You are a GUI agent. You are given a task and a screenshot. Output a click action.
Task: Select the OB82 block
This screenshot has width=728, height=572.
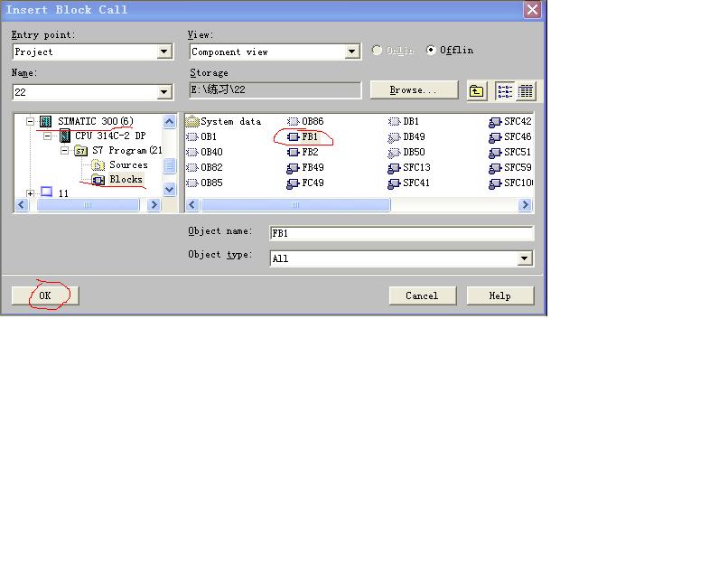tap(205, 167)
